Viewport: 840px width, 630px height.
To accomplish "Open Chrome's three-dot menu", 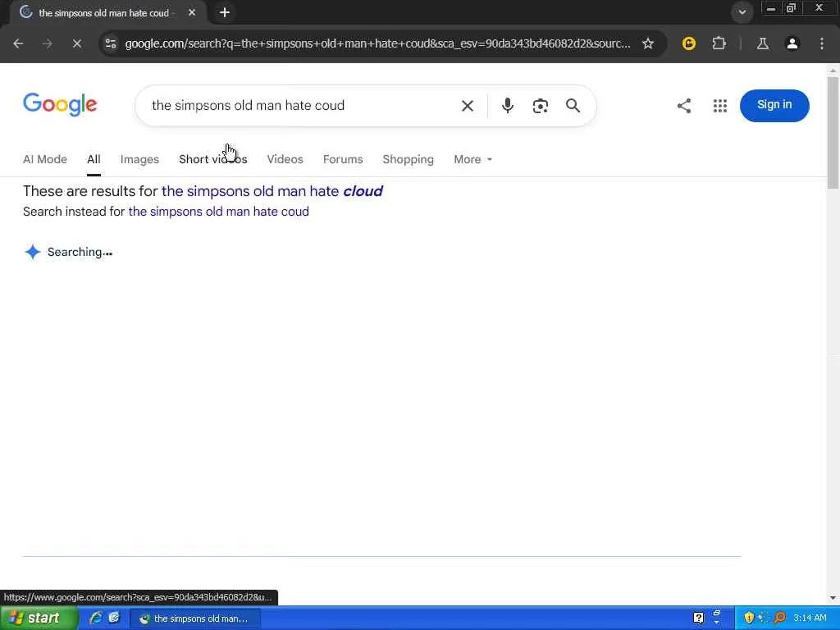I will [x=822, y=43].
